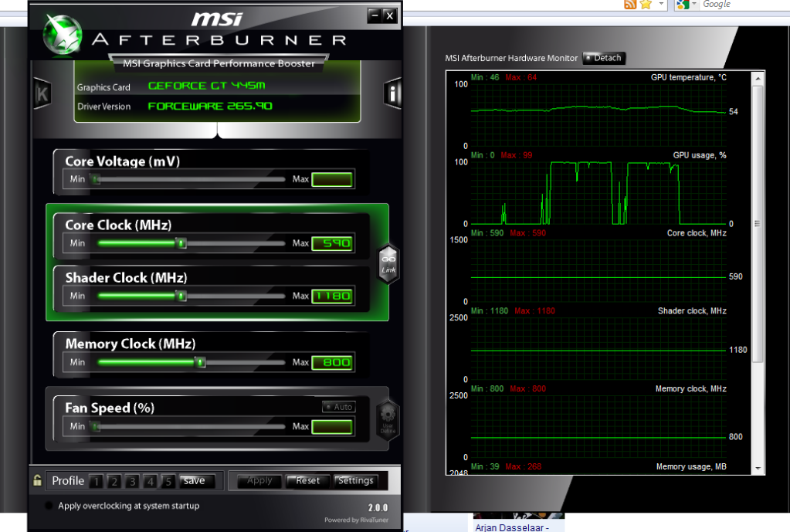Click the Google search box in the browser

(x=744, y=5)
